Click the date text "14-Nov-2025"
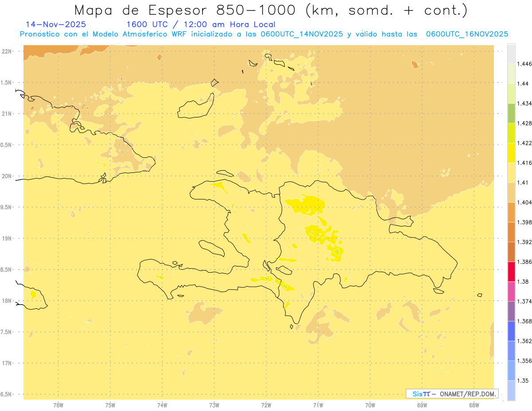This screenshot has width=532, height=411. point(56,24)
